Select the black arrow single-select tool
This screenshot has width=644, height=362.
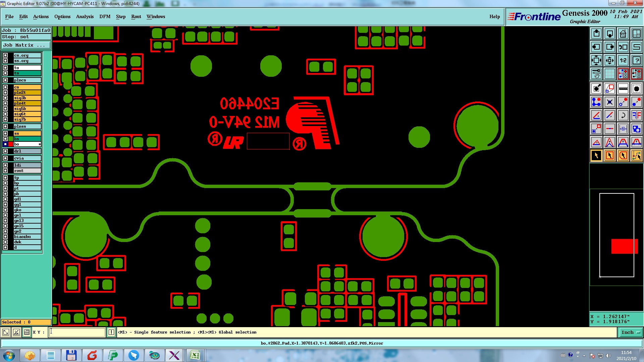click(x=596, y=156)
